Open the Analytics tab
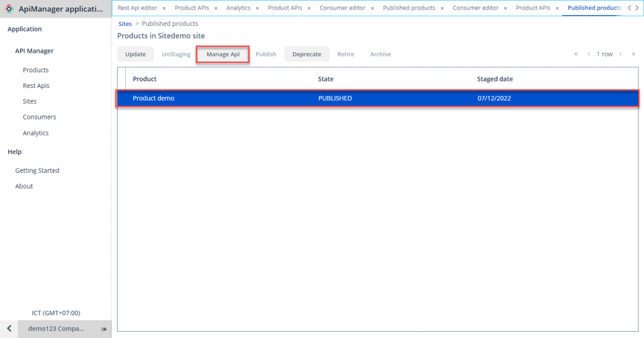Screen dimensions: 644x338 point(238,8)
